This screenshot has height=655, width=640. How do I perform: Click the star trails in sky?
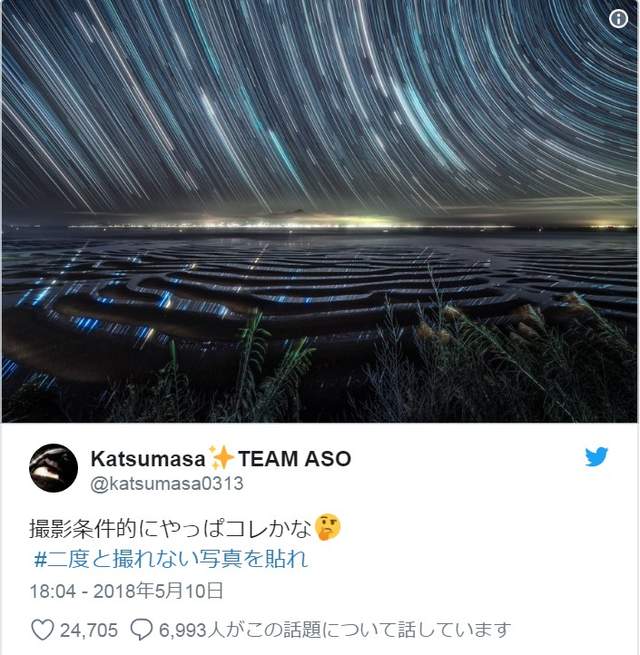tap(320, 104)
